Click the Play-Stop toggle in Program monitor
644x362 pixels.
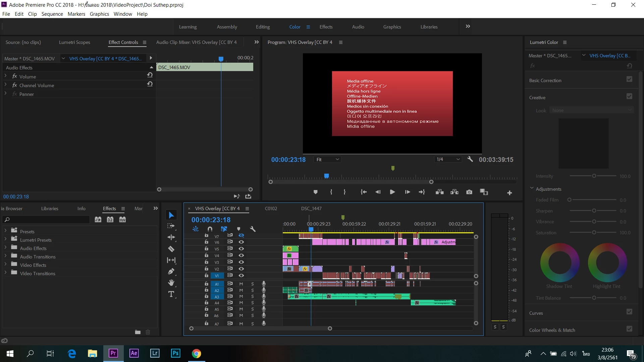tap(392, 192)
